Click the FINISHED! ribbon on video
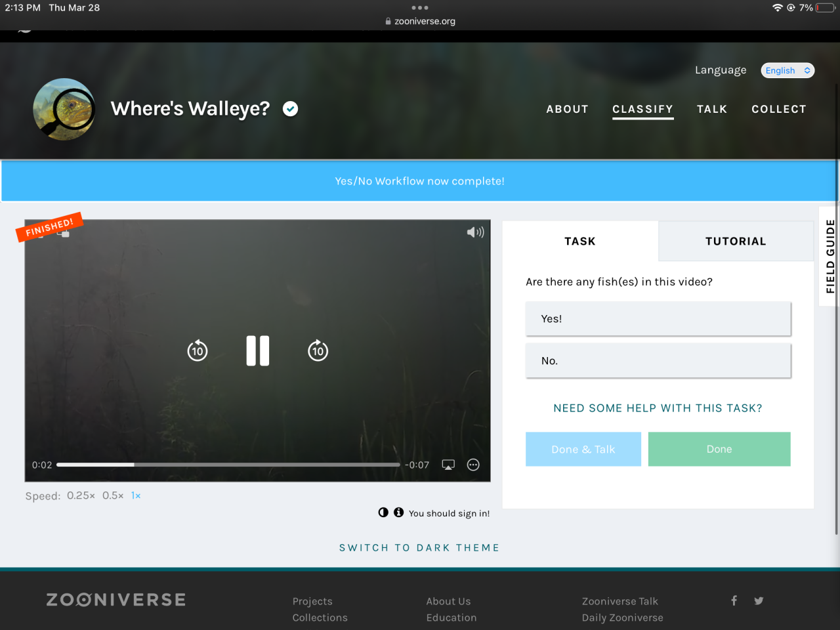 49,227
